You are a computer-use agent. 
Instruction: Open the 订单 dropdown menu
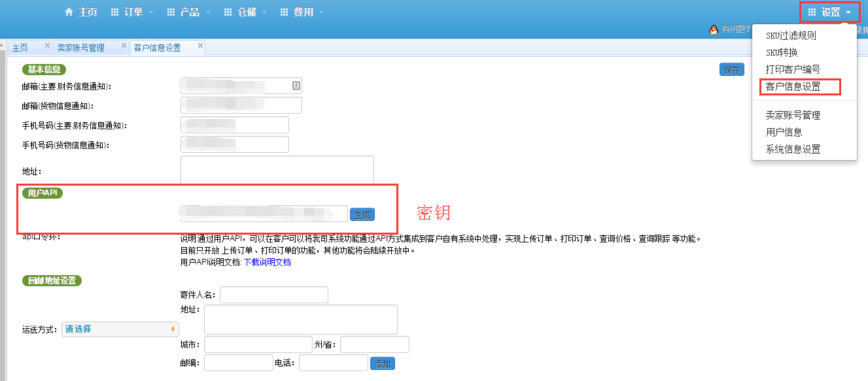pyautogui.click(x=133, y=12)
